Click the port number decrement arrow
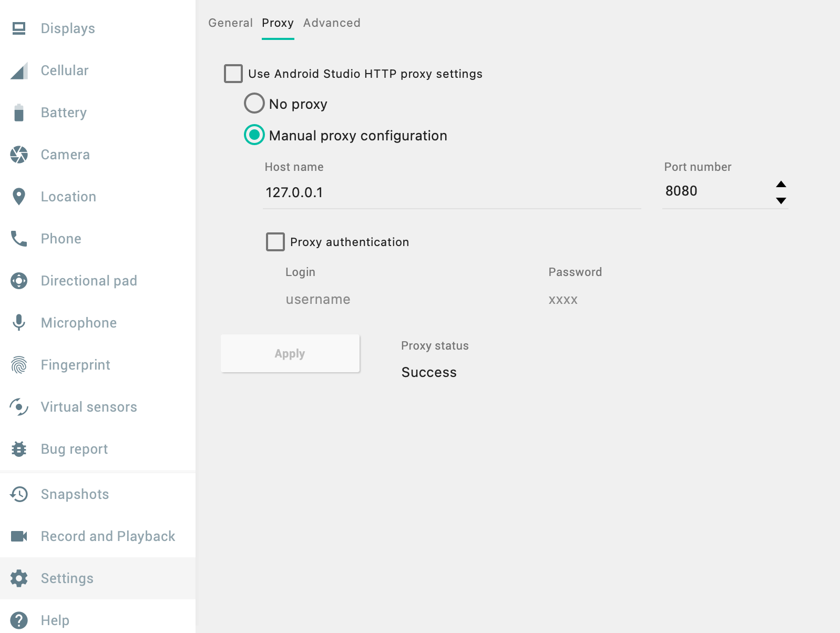The width and height of the screenshot is (840, 633). pyautogui.click(x=781, y=201)
